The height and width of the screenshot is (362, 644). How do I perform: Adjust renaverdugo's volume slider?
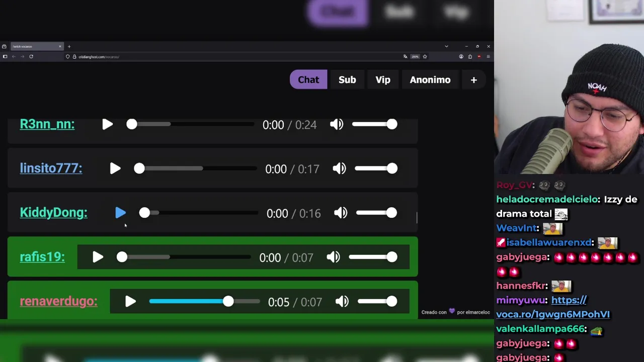[x=378, y=301]
